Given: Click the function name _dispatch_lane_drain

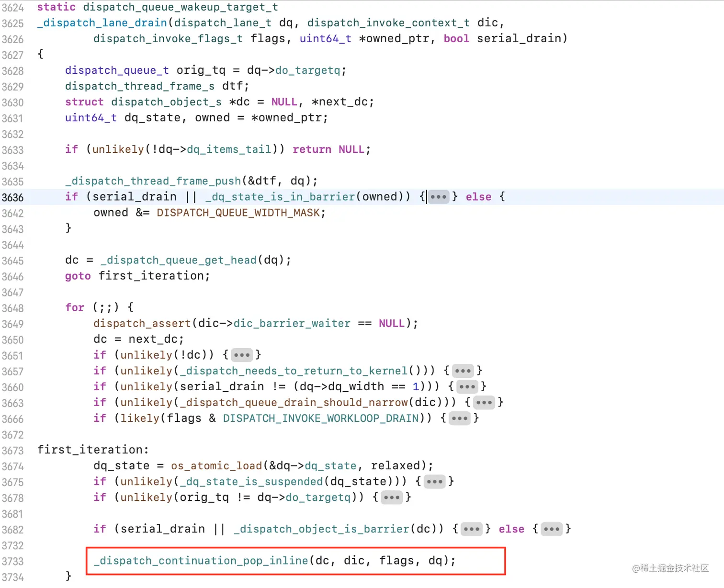Looking at the screenshot, I should [x=102, y=23].
